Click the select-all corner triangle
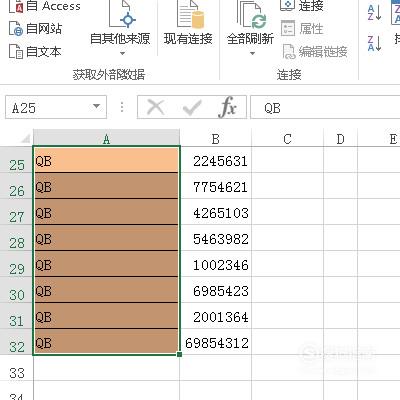The height and width of the screenshot is (400, 400). pos(26,138)
